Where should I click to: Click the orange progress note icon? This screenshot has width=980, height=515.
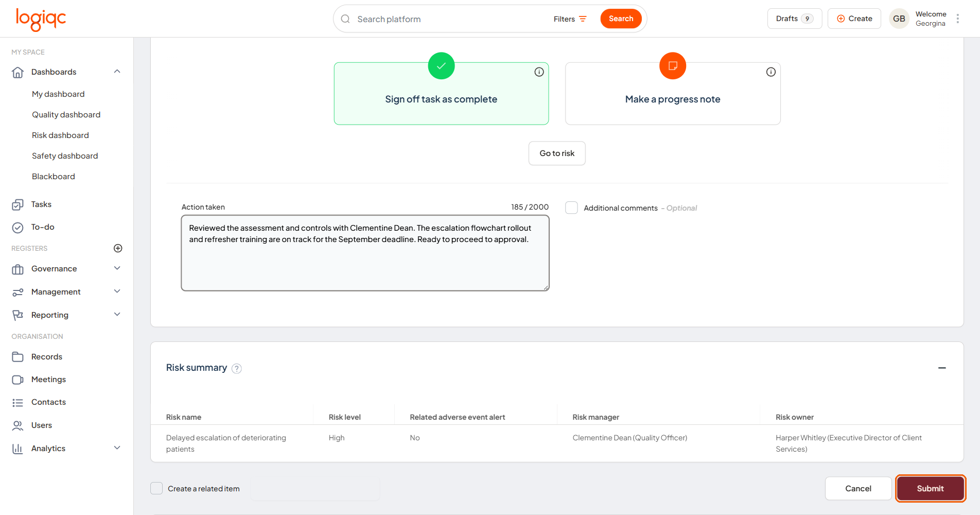pos(673,66)
